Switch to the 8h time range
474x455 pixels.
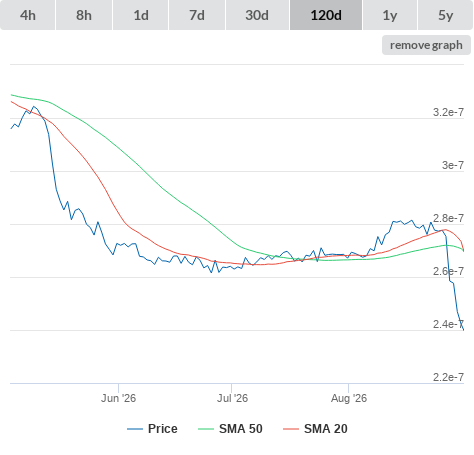[x=84, y=15]
